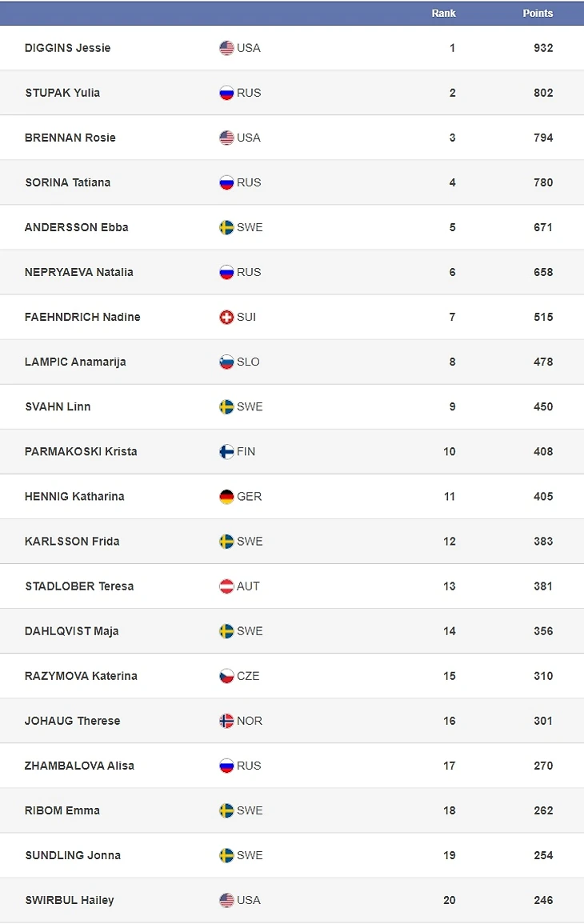Click the Slovenian flag beside LAMPIC Anamarija
Image resolution: width=584 pixels, height=924 pixels.
(x=226, y=362)
